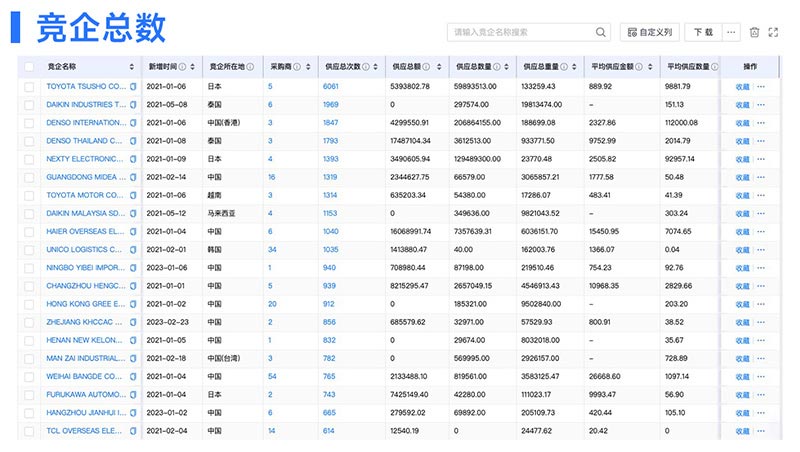This screenshot has height=452, width=800.
Task: More actions ellipsis in HONG KONG GREE row
Action: (761, 304)
